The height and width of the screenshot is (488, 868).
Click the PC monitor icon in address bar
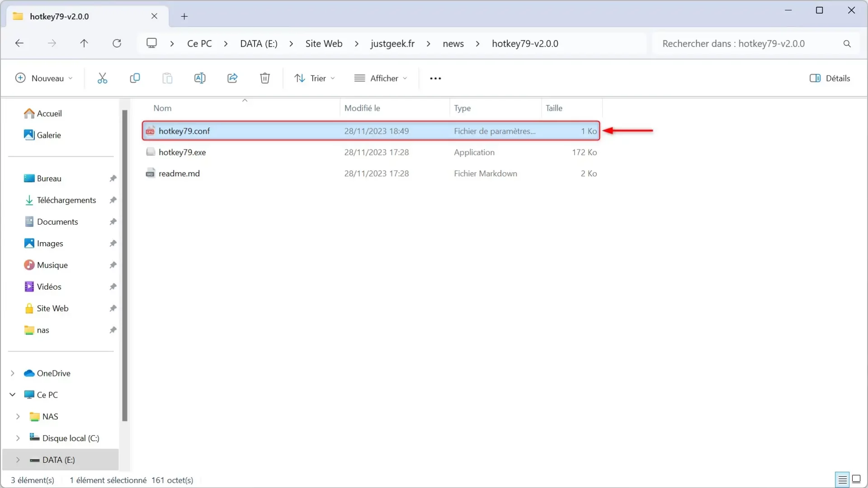pos(151,43)
